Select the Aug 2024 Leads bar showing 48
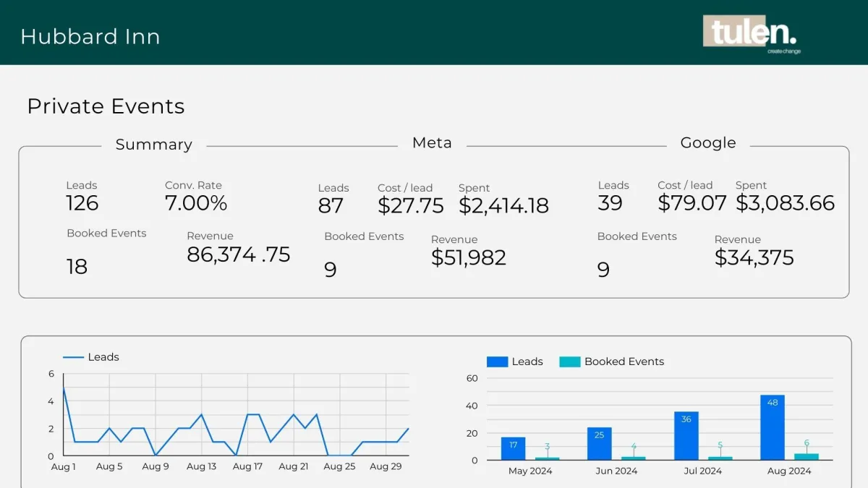Viewport: 868px width, 488px height. pos(773,427)
